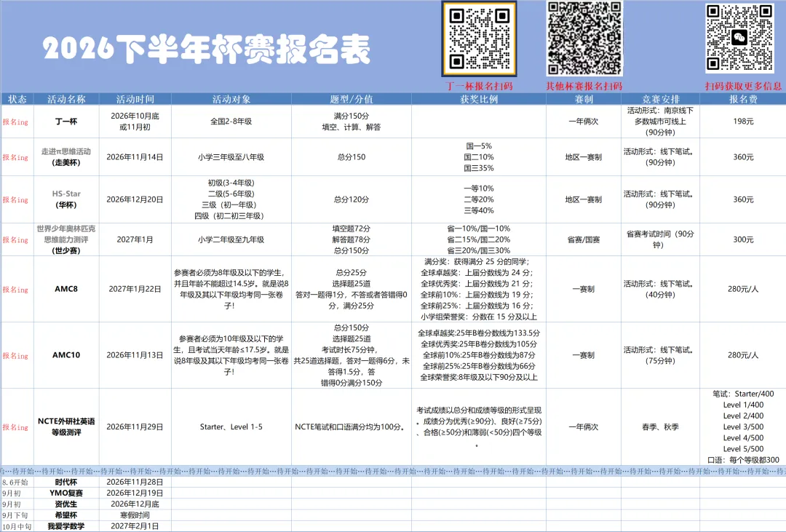
Task: Click the 丁一杯 activity name cell
Action: [x=66, y=122]
